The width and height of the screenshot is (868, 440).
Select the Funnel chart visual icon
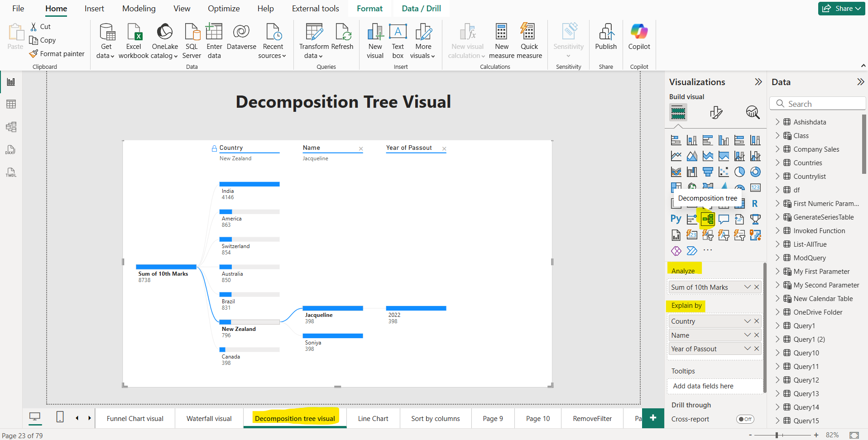708,172
